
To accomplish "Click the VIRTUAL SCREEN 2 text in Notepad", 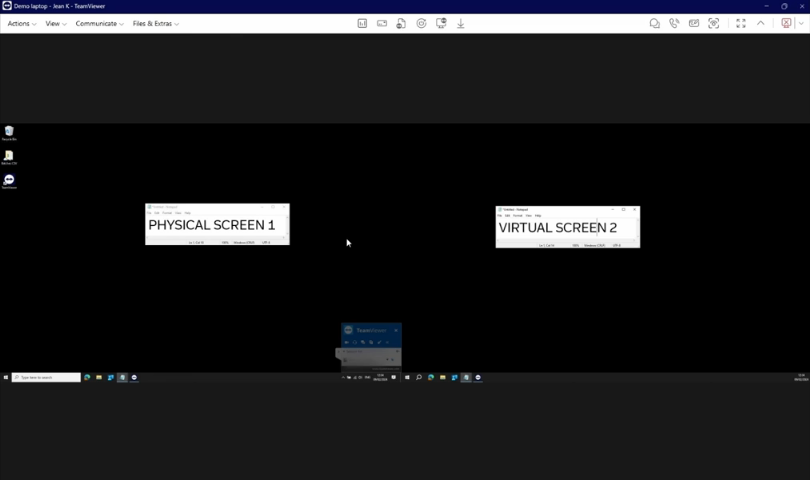I will (558, 228).
